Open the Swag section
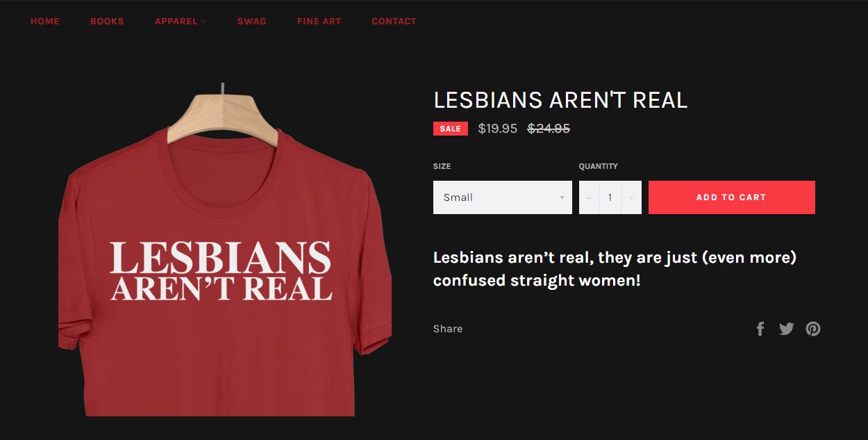Screen dimensions: 868x440 click(251, 21)
